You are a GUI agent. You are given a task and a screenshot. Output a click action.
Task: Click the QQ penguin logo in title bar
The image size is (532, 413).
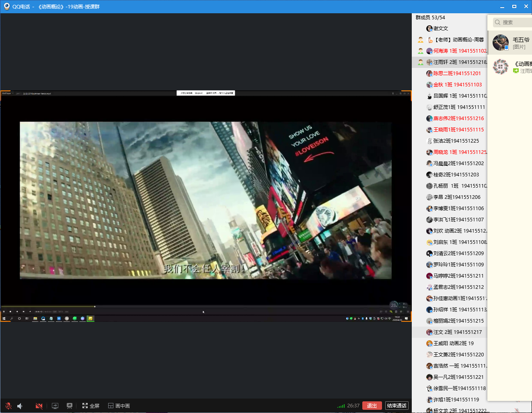6,6
